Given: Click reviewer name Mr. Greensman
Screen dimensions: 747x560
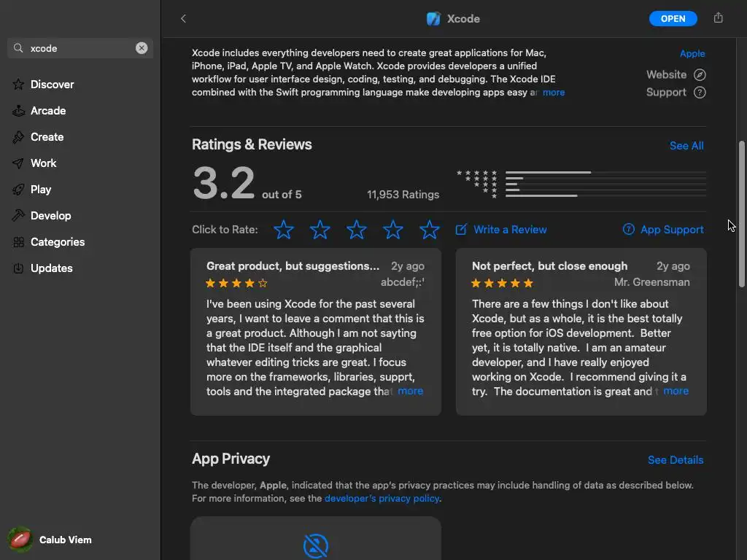Looking at the screenshot, I should coord(651,282).
